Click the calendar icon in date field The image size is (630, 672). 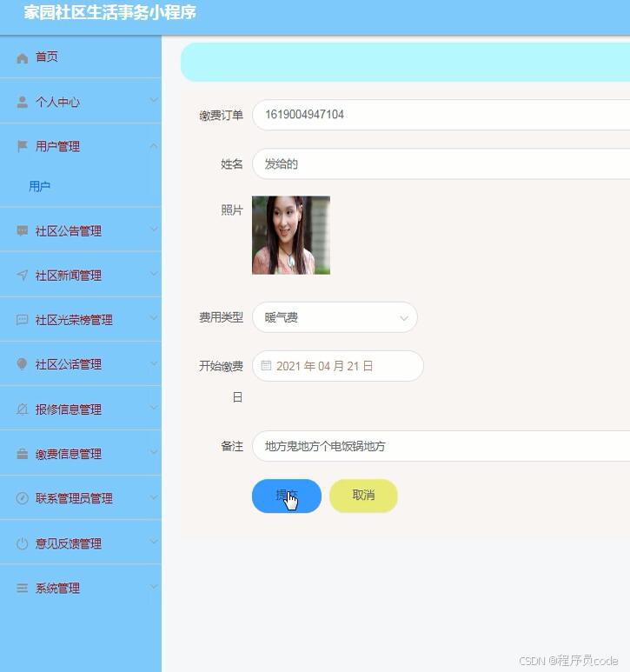coord(266,366)
